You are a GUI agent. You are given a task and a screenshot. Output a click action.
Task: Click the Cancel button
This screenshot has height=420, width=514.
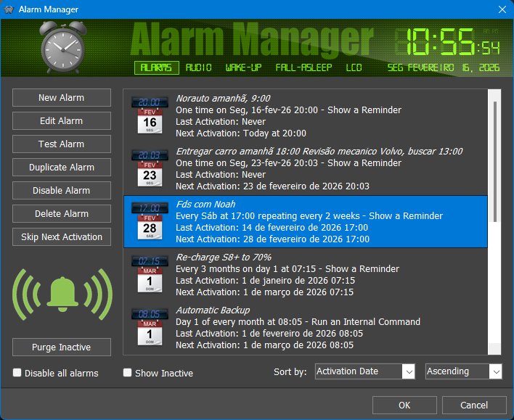click(474, 405)
